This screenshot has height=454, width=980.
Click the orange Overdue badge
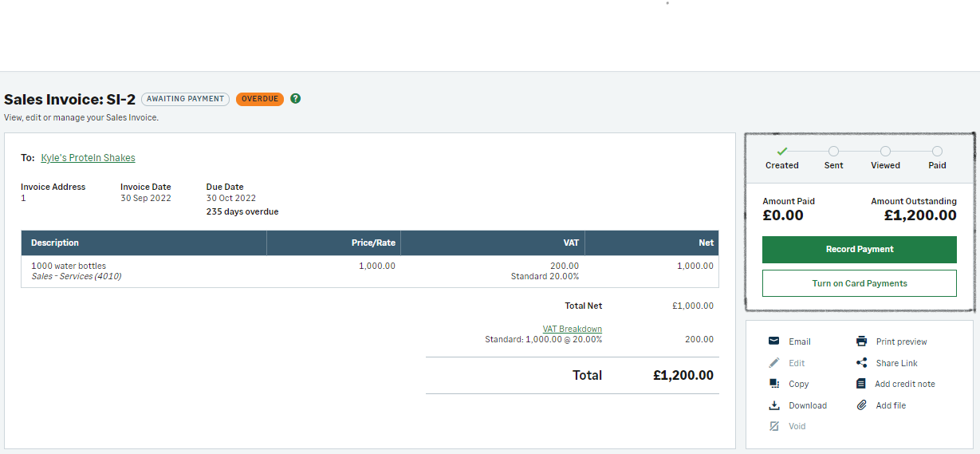coord(260,99)
